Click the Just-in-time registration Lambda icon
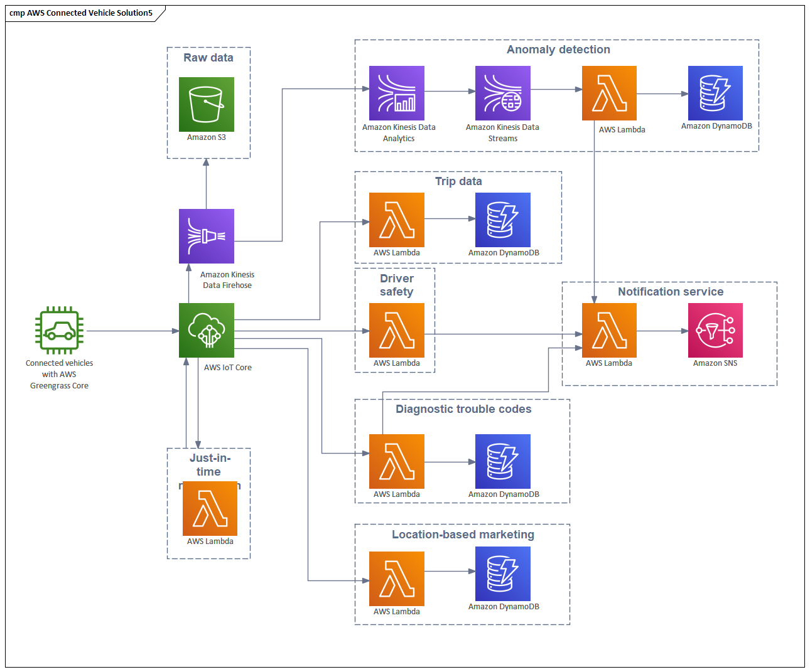This screenshot has height=672, width=810. (209, 509)
